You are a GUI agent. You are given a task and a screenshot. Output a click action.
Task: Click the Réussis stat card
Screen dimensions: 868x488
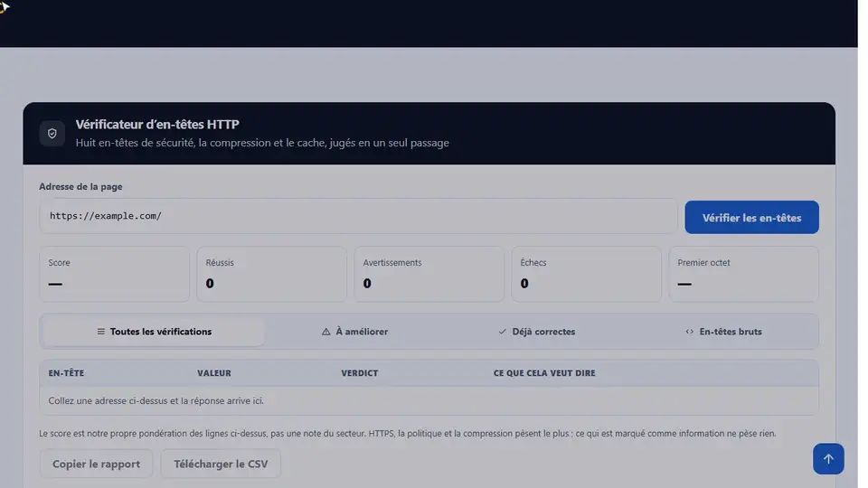coord(272,274)
